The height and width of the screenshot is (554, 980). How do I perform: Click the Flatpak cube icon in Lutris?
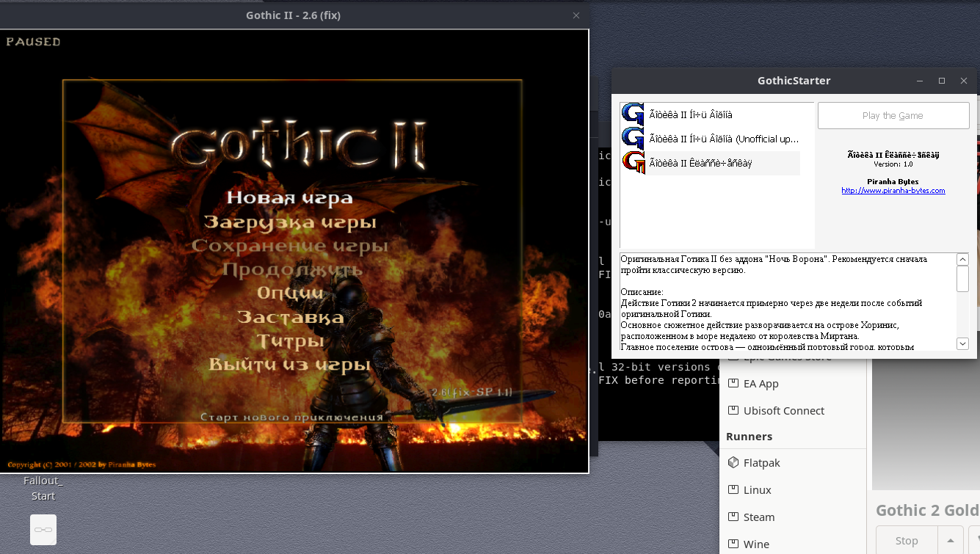pyautogui.click(x=733, y=462)
